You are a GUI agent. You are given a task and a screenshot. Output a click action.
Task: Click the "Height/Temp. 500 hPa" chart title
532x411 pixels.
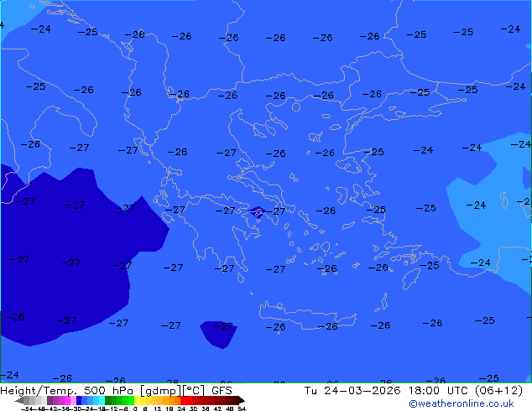point(67,391)
